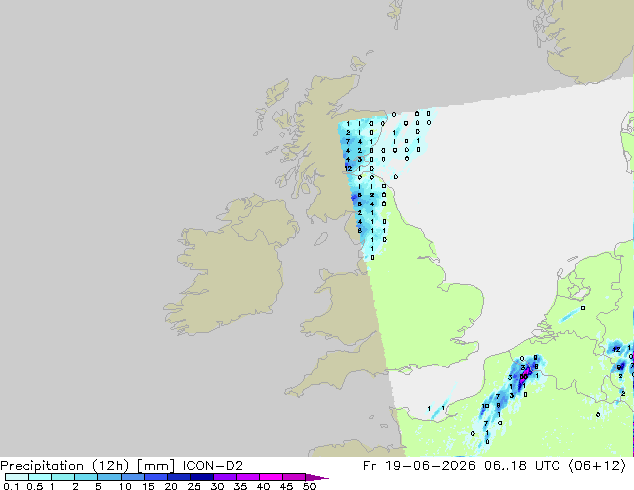This screenshot has width=634, height=490.
Task: Select the 30–35 mm purple swatch
Action: pos(224,477)
